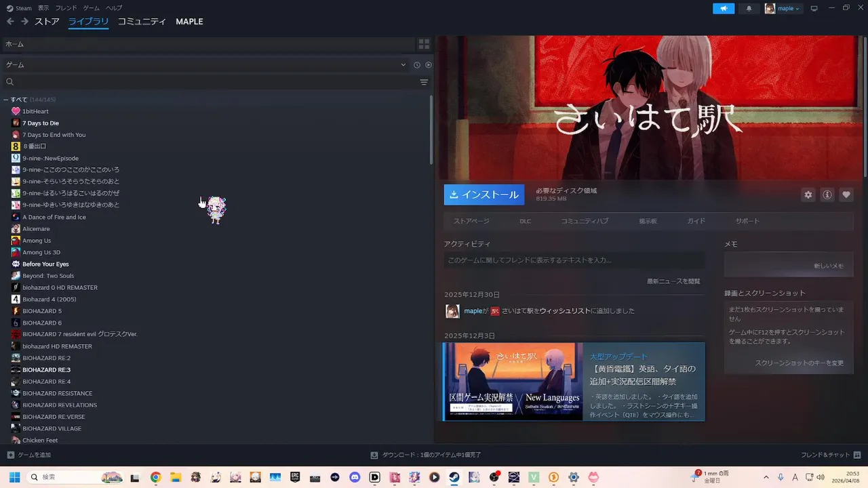Viewport: 868px width, 488px height.
Task: Change the screenshot key
Action: (800, 363)
